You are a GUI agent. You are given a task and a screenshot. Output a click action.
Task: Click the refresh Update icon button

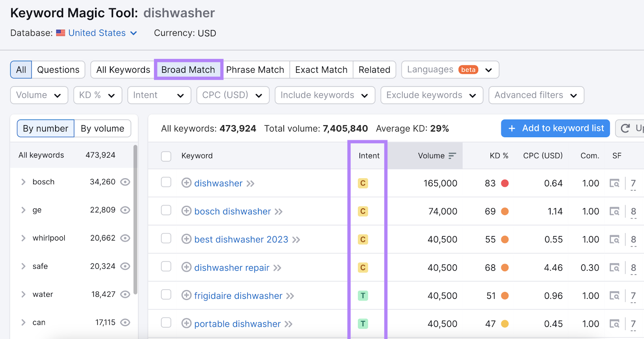pyautogui.click(x=625, y=128)
